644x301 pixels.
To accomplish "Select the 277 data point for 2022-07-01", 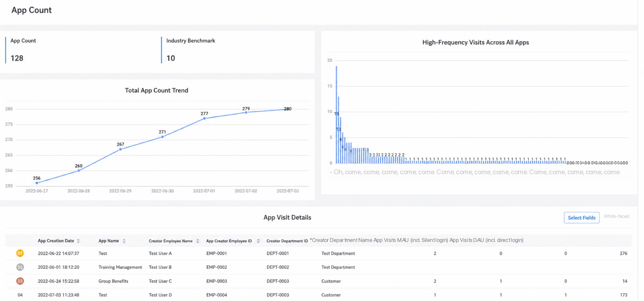I will tap(204, 118).
